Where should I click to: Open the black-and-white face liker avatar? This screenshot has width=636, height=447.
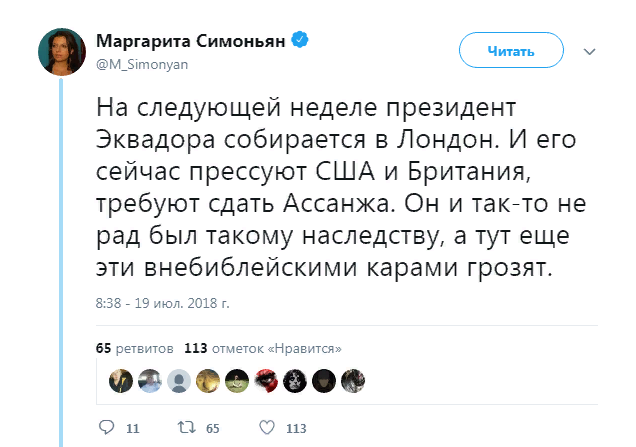(x=295, y=380)
